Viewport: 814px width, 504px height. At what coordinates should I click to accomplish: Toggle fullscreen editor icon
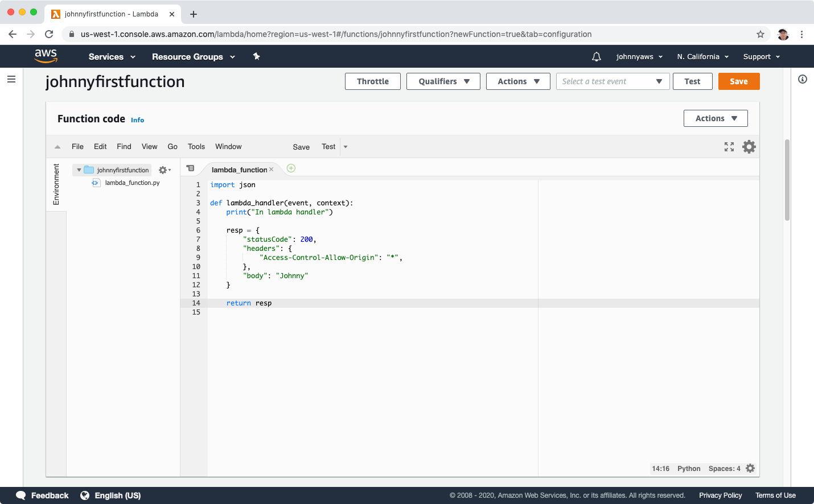pyautogui.click(x=729, y=147)
